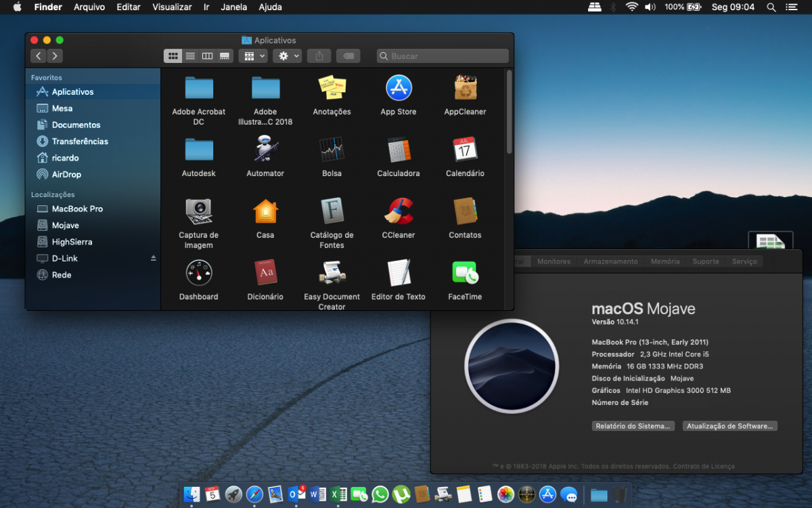Switch to the Monitores tab
The width and height of the screenshot is (812, 508).
tap(554, 261)
